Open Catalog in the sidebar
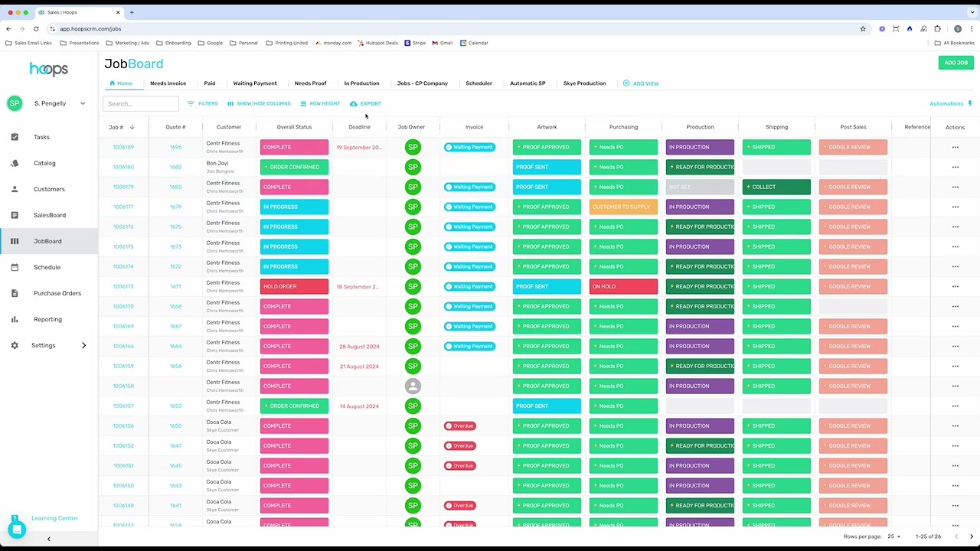Image resolution: width=980 pixels, height=551 pixels. (x=44, y=163)
